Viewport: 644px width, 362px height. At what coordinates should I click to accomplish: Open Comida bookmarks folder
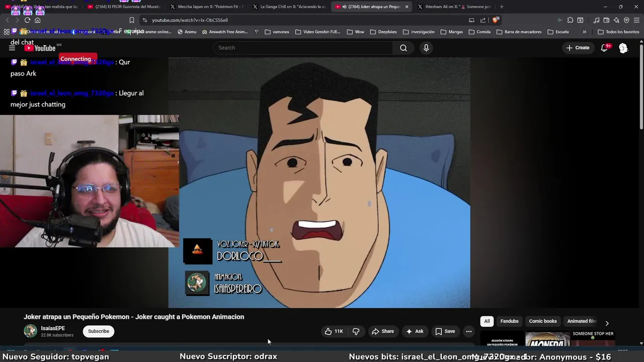(479, 32)
